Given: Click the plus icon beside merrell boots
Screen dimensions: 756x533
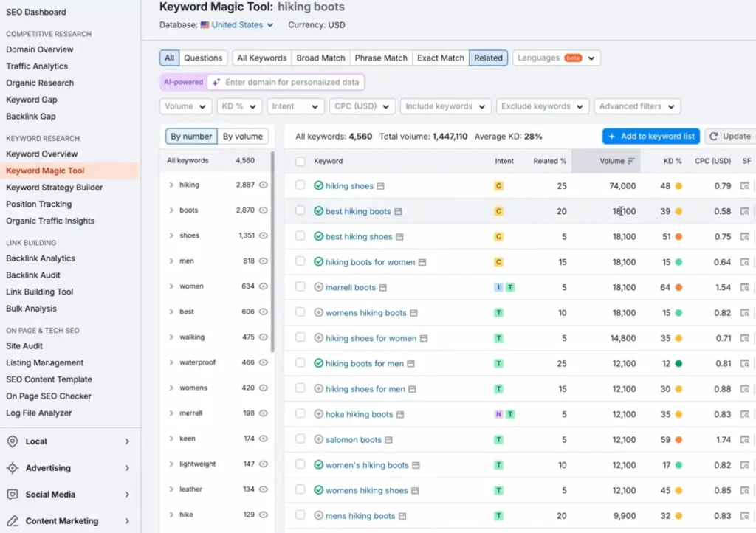Looking at the screenshot, I should coord(318,287).
